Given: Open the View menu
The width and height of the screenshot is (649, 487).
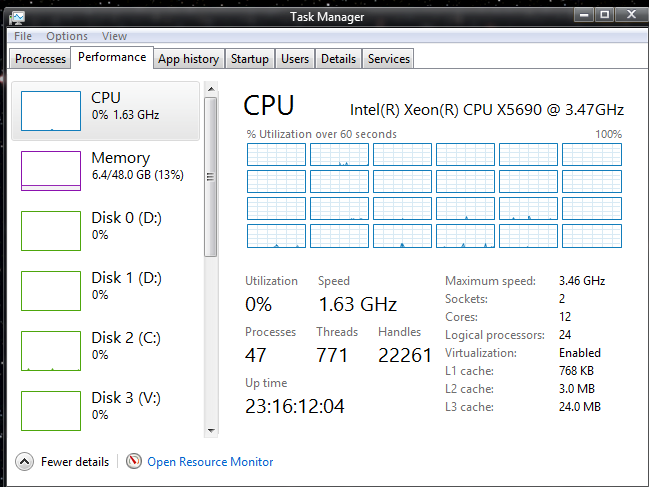Looking at the screenshot, I should coord(114,36).
